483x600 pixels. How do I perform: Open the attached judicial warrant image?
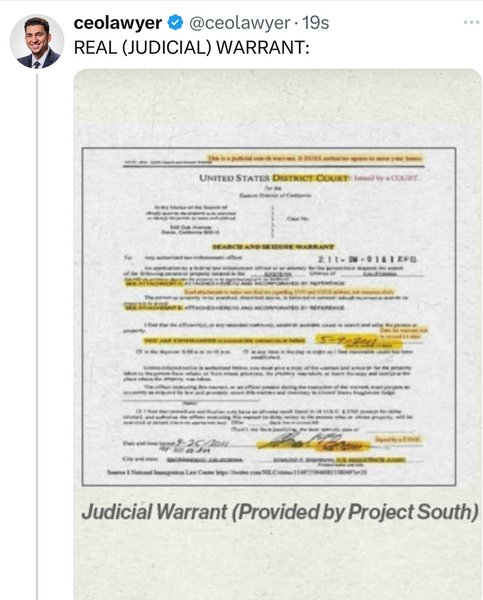tap(277, 333)
